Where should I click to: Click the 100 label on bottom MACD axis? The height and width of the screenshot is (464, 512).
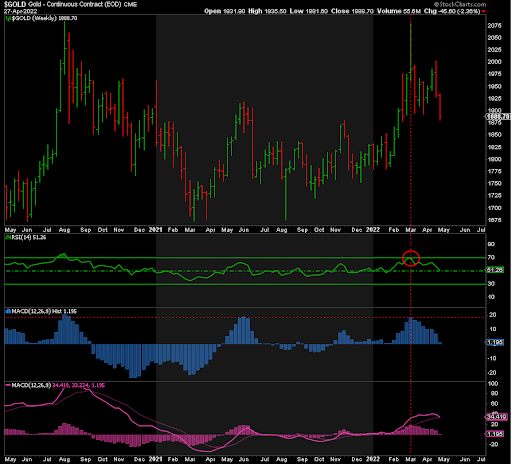pos(493,384)
